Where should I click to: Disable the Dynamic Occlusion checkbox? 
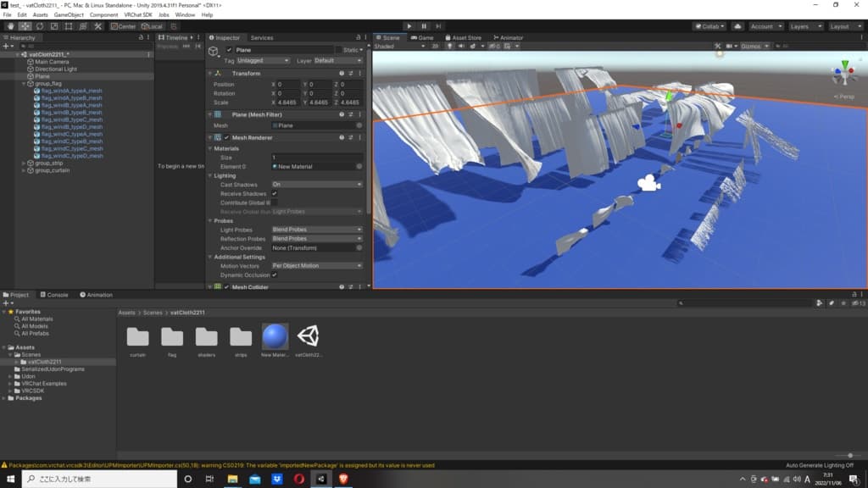point(275,274)
